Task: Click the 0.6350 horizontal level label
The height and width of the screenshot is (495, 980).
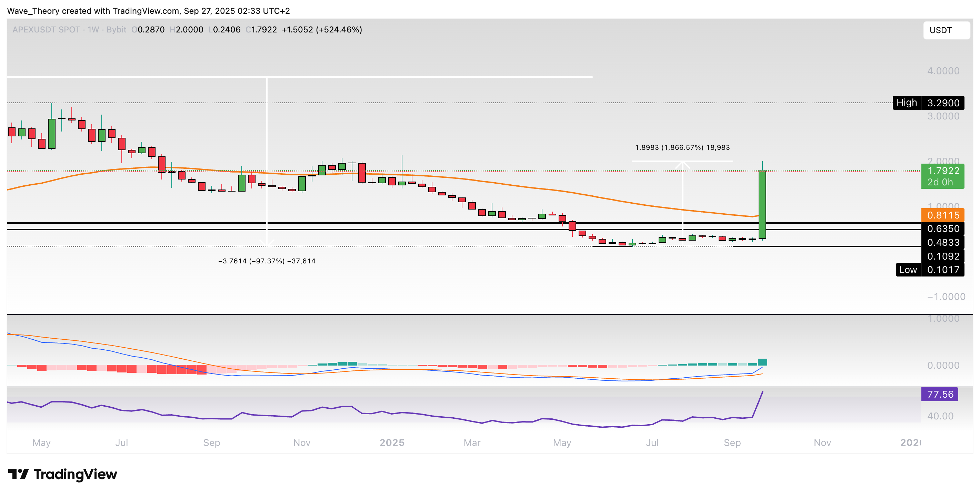Action: (x=942, y=229)
